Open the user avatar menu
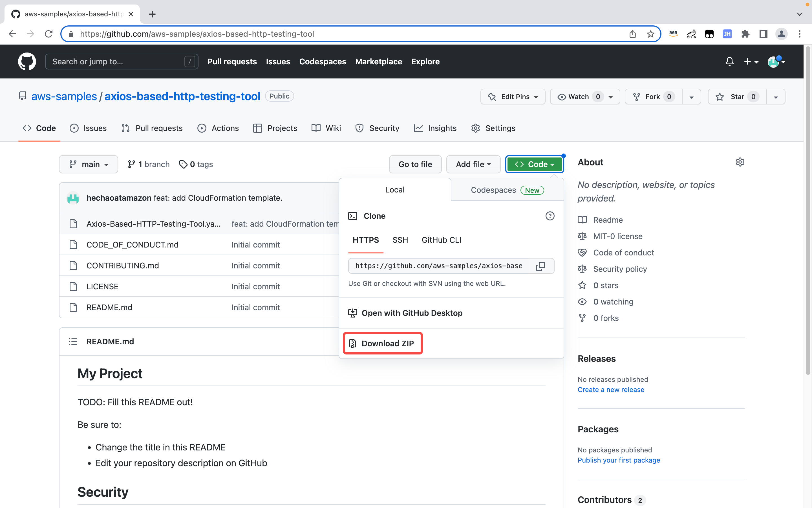This screenshot has width=812, height=508. pyautogui.click(x=776, y=62)
